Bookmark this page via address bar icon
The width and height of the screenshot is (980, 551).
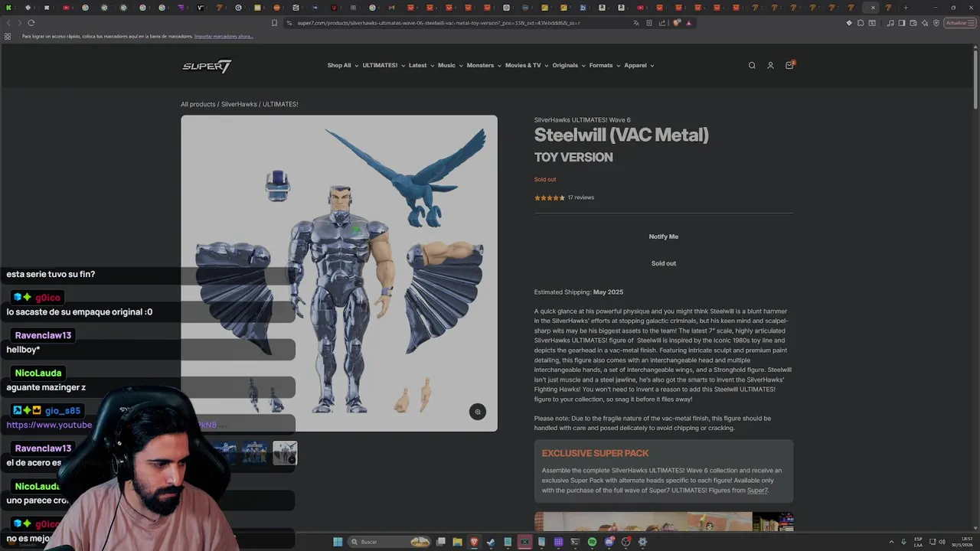pyautogui.click(x=275, y=23)
